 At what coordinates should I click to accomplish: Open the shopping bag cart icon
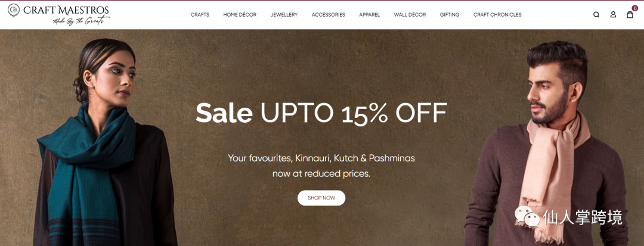coord(630,15)
